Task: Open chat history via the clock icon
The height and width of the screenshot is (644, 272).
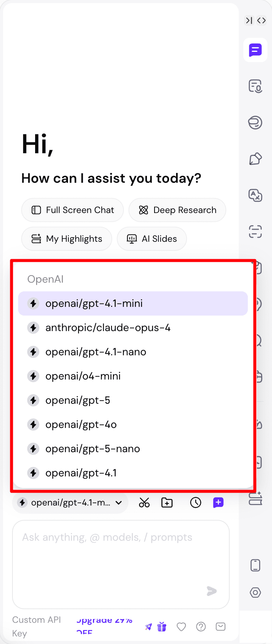Action: pyautogui.click(x=195, y=502)
